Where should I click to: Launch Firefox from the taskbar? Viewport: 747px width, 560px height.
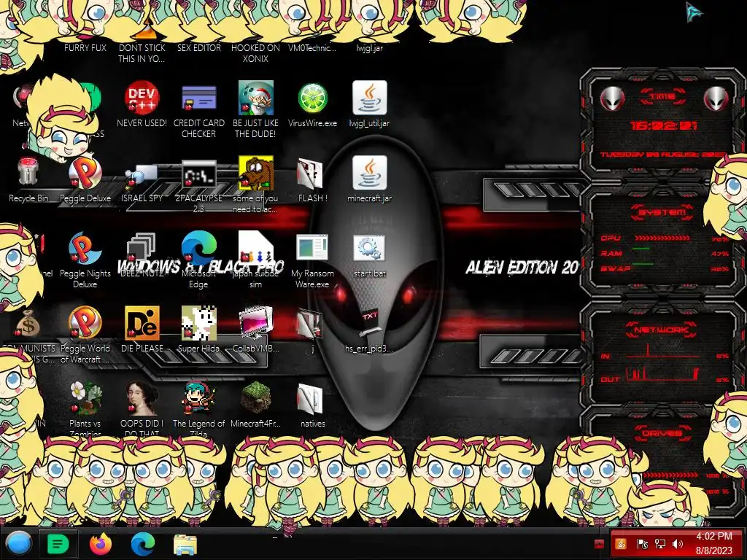coord(101,543)
